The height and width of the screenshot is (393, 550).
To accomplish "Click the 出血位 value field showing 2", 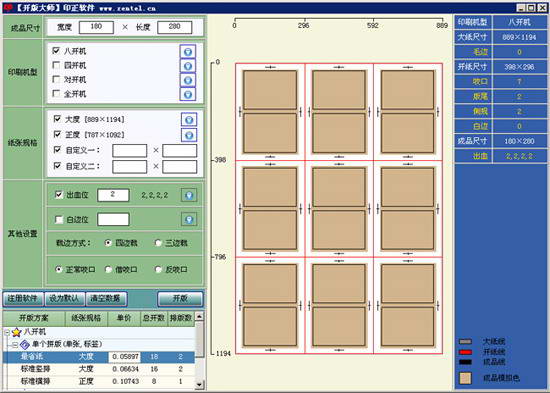I will pos(113,195).
